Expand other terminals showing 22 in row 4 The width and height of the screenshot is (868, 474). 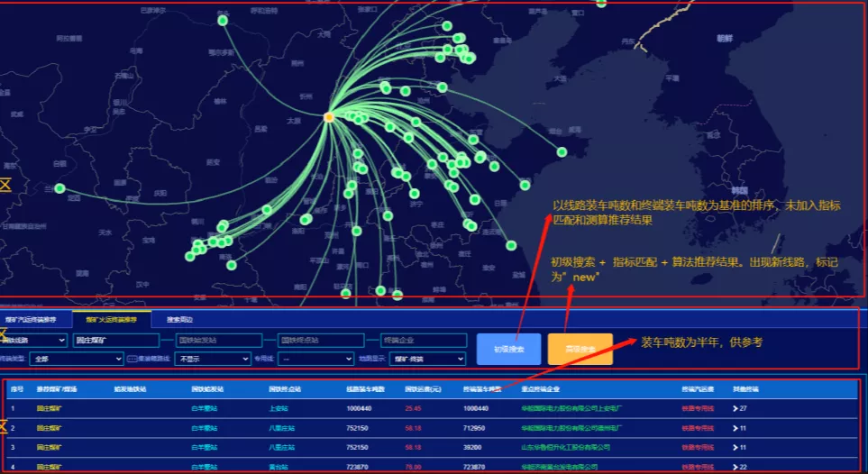(x=740, y=467)
